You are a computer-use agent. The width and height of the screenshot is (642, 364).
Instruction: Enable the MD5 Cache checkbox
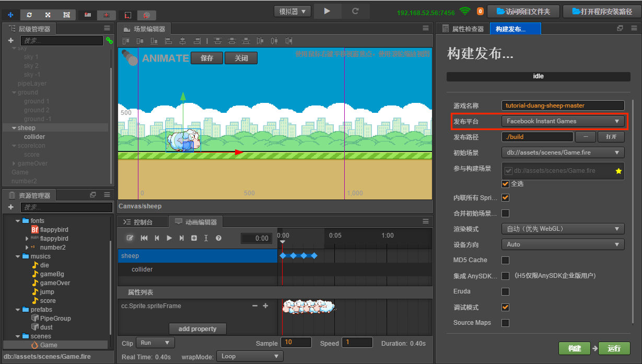(x=505, y=260)
